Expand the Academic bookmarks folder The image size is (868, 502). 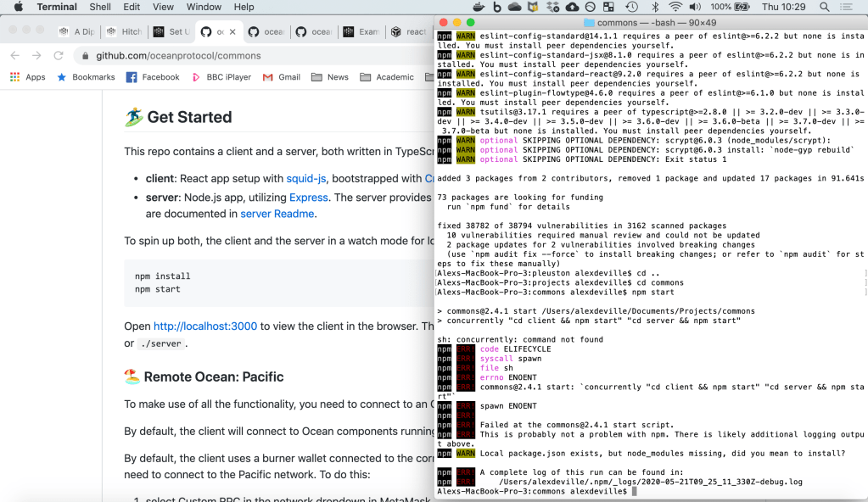point(387,77)
